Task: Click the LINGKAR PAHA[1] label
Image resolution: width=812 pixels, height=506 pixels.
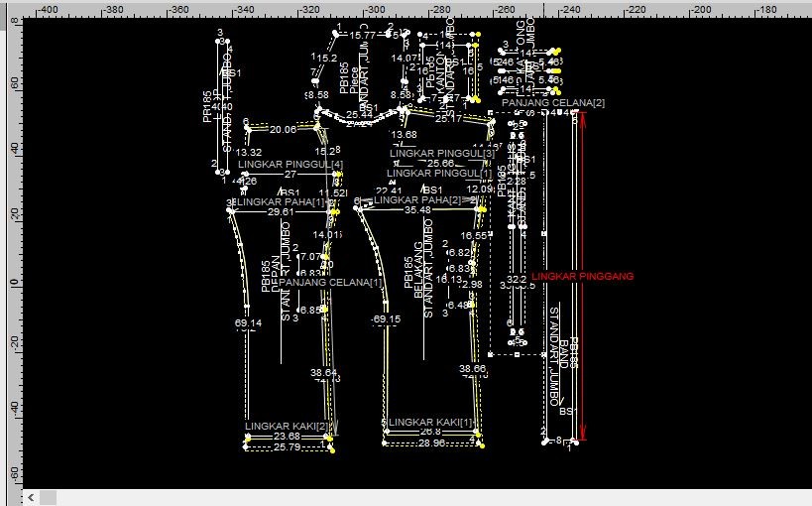Action: [281, 202]
